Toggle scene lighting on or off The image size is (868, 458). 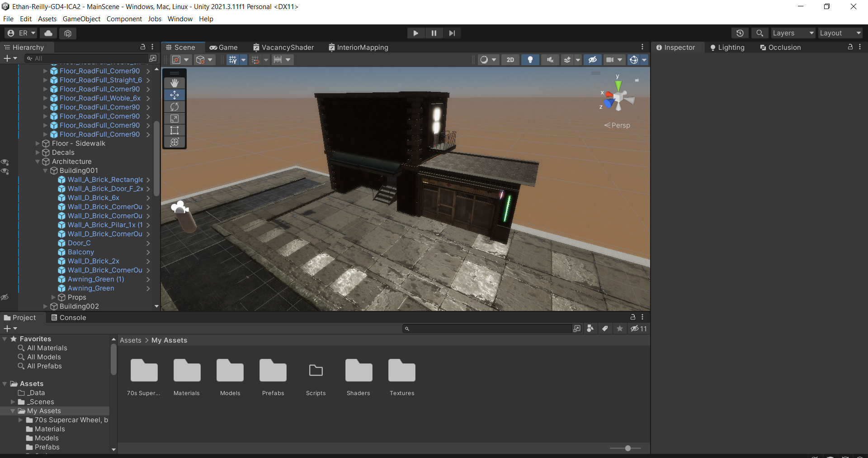[530, 60]
